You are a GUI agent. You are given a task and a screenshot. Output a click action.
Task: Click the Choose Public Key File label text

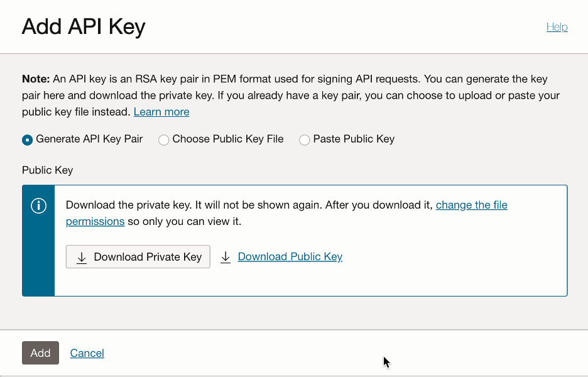click(228, 139)
